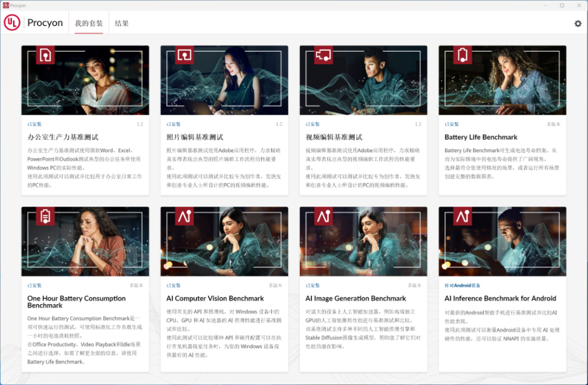Open the 照片编辑基准测试 title
Viewport: 588px width, 385px height.
[195, 137]
